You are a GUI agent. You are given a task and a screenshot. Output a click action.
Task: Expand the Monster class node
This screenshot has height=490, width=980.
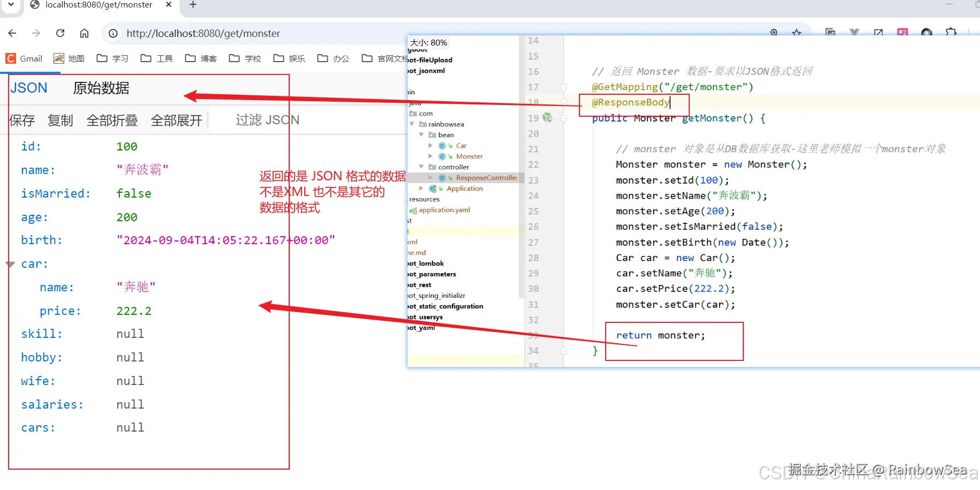[431, 156]
